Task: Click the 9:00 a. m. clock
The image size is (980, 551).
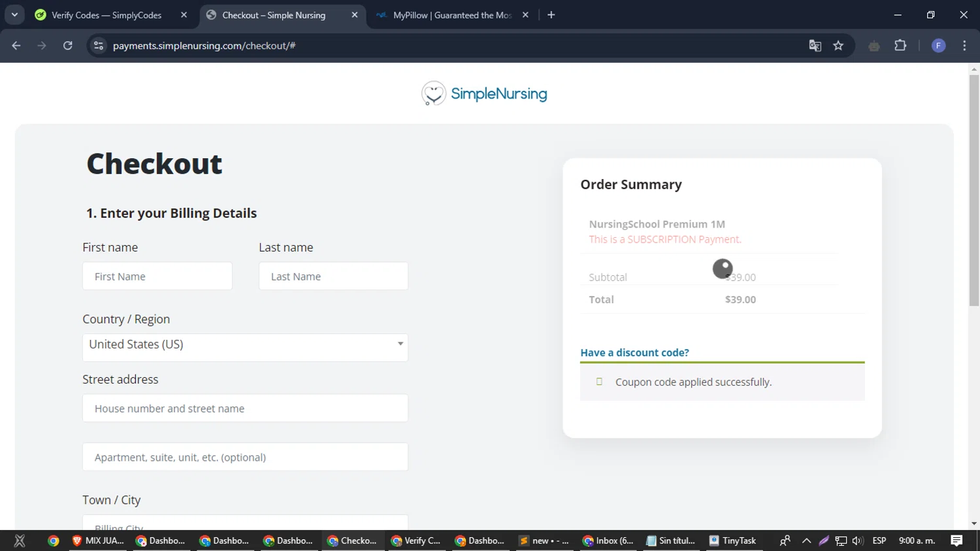Action: pyautogui.click(x=917, y=541)
